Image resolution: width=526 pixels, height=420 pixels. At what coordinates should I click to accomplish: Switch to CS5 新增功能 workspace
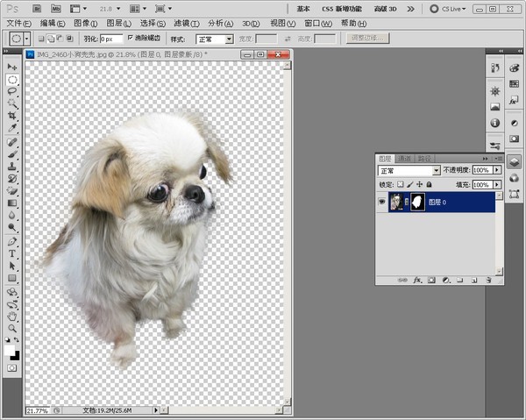(342, 9)
